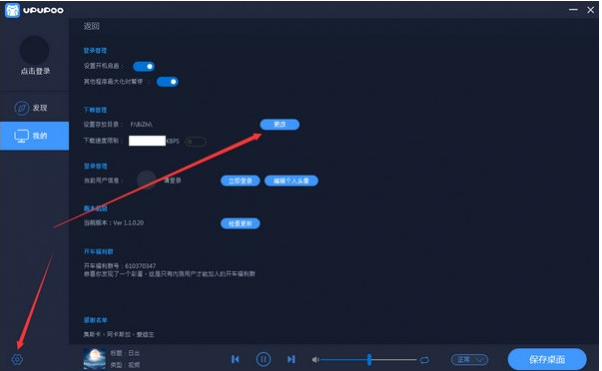Toggle the 设置开机自启 switch
Screen dimensions: 602x371
(x=144, y=66)
